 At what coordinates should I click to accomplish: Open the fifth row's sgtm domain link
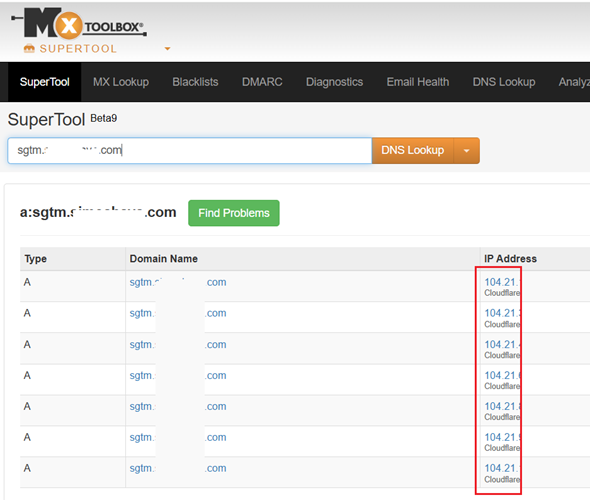click(178, 406)
